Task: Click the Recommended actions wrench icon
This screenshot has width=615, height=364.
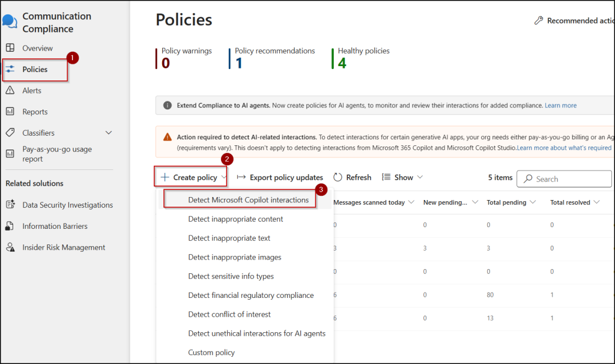Action: coord(539,20)
